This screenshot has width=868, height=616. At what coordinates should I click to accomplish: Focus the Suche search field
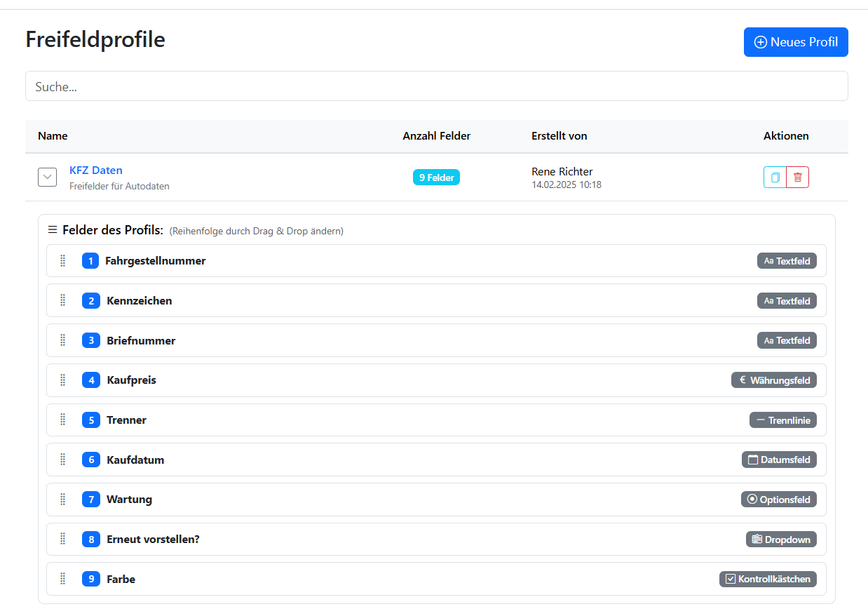pyautogui.click(x=436, y=86)
